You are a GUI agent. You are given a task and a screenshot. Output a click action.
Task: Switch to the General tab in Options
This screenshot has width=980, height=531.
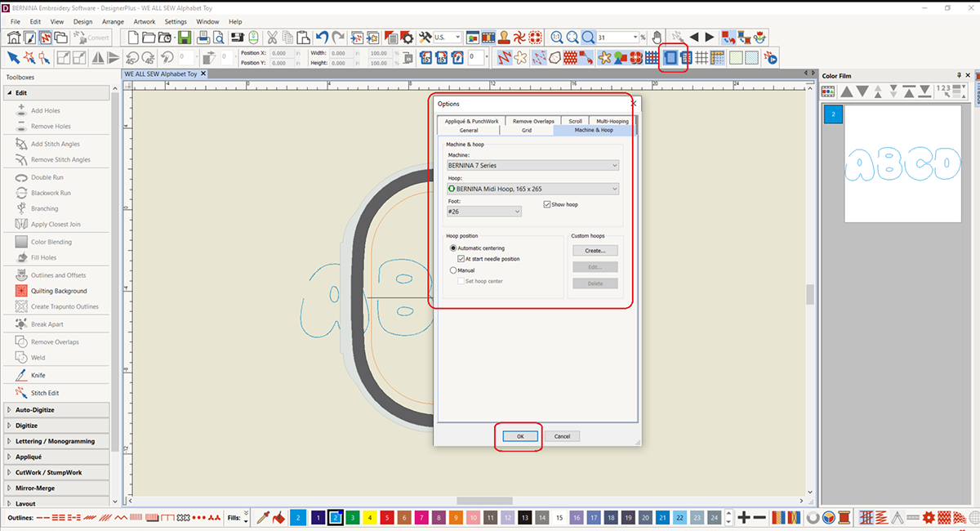[469, 130]
